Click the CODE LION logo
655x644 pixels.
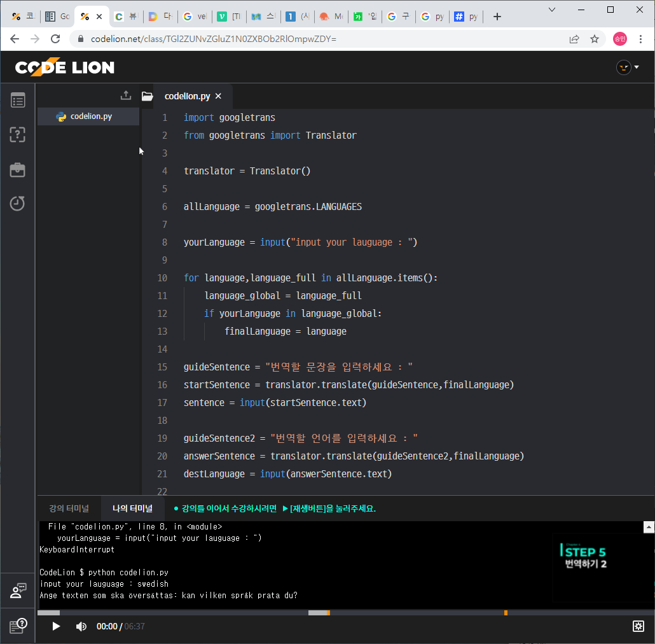(x=64, y=67)
